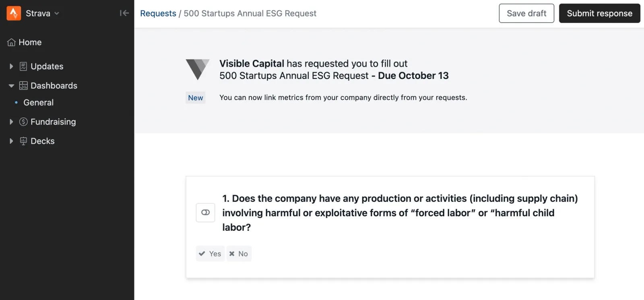Select the Fundraising dollar icon

23,122
